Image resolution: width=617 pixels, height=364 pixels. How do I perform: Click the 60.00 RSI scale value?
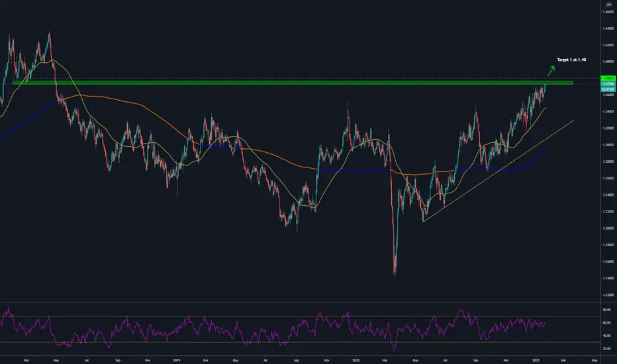pos(607,323)
